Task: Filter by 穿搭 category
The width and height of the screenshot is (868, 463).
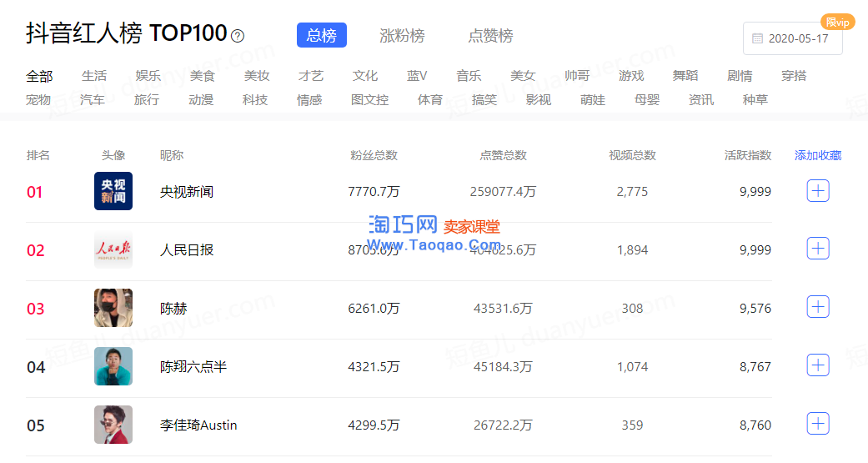Action: pyautogui.click(x=794, y=76)
